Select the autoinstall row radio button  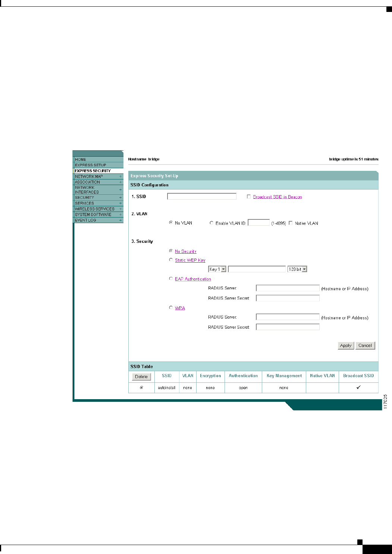tap(141, 388)
